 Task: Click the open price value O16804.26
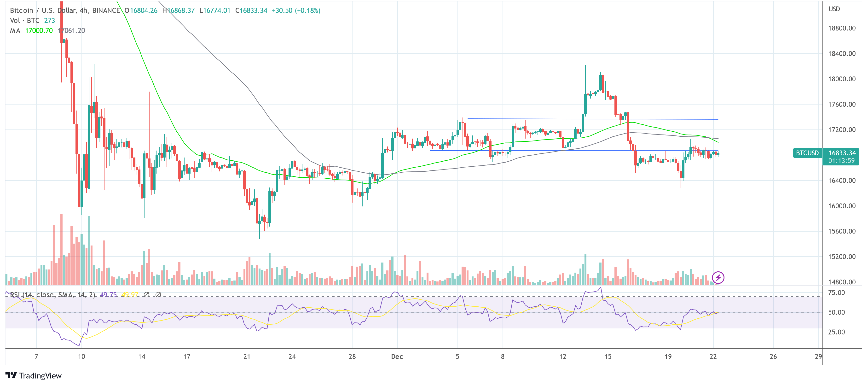141,11
